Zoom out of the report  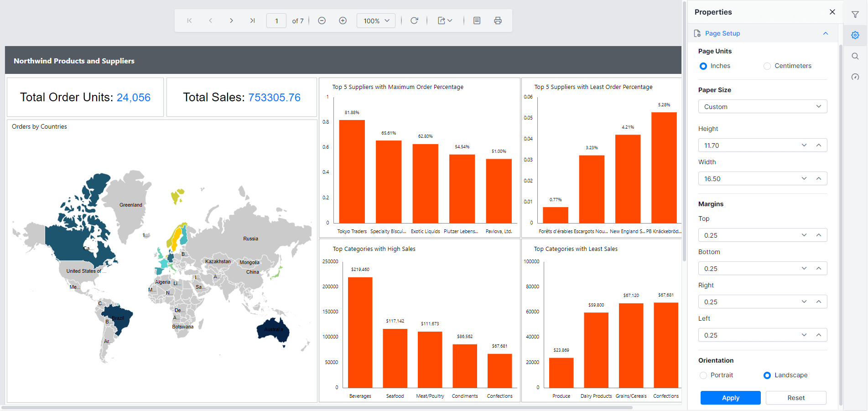(x=322, y=21)
